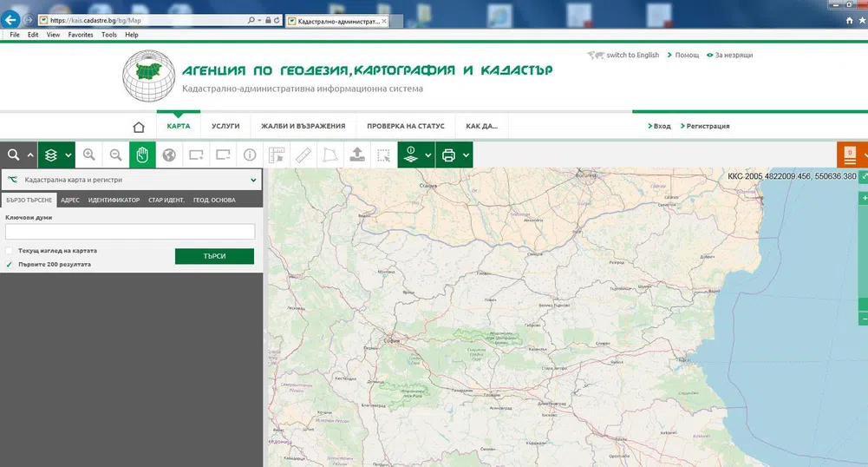This screenshot has width=868, height=467.
Task: Click the map zoom slider track
Action: [864, 258]
